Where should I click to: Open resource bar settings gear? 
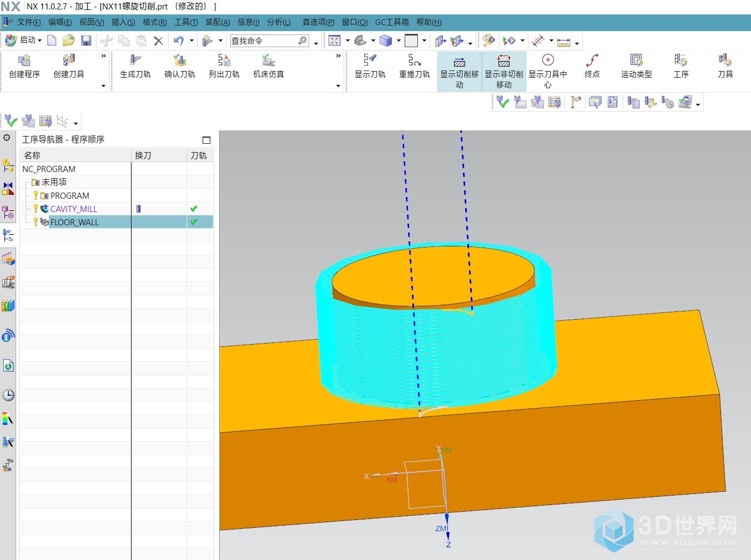click(7, 138)
